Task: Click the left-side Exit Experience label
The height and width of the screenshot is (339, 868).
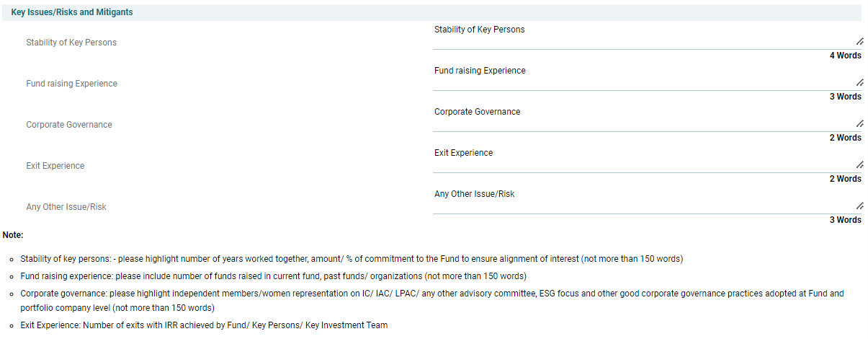Action: (55, 166)
